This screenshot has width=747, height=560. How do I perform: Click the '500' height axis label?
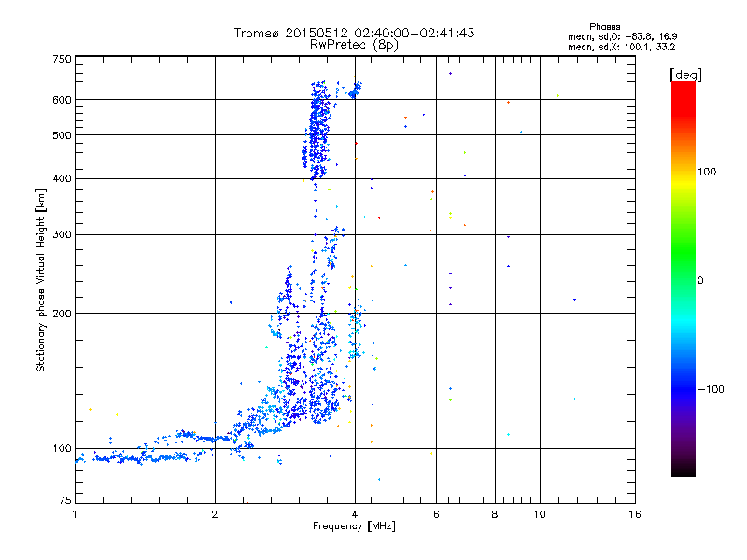coord(62,135)
